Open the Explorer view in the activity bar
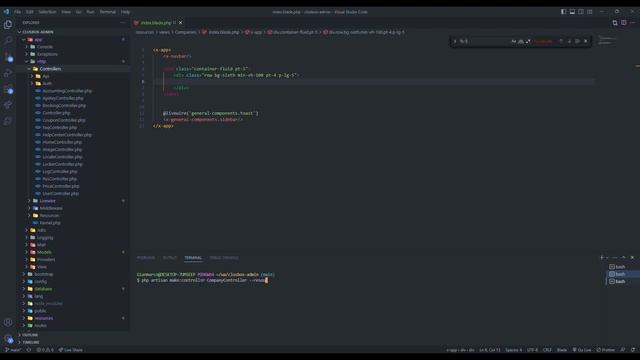 (8, 25)
